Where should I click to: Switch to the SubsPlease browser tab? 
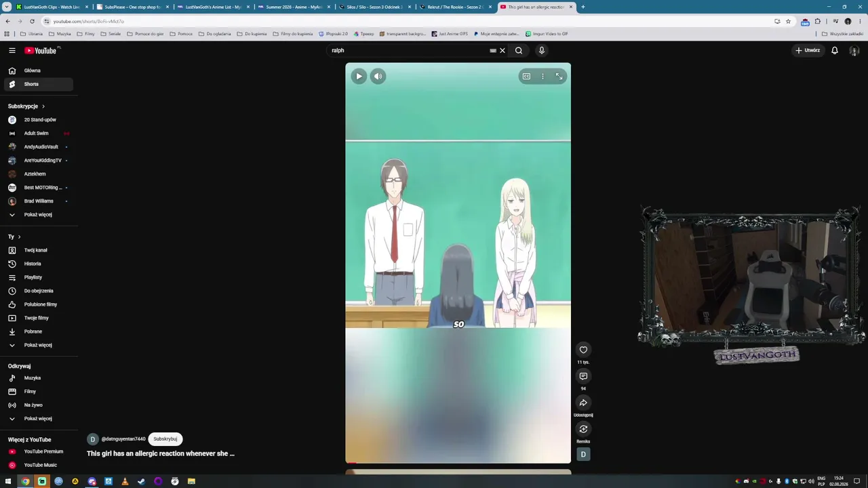tap(133, 7)
